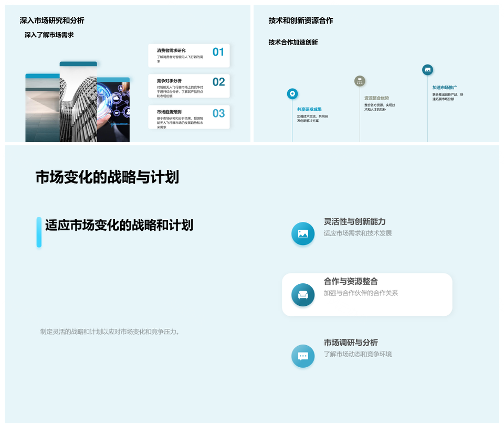Click the 深入市场研究和分析 slide title

(x=52, y=20)
